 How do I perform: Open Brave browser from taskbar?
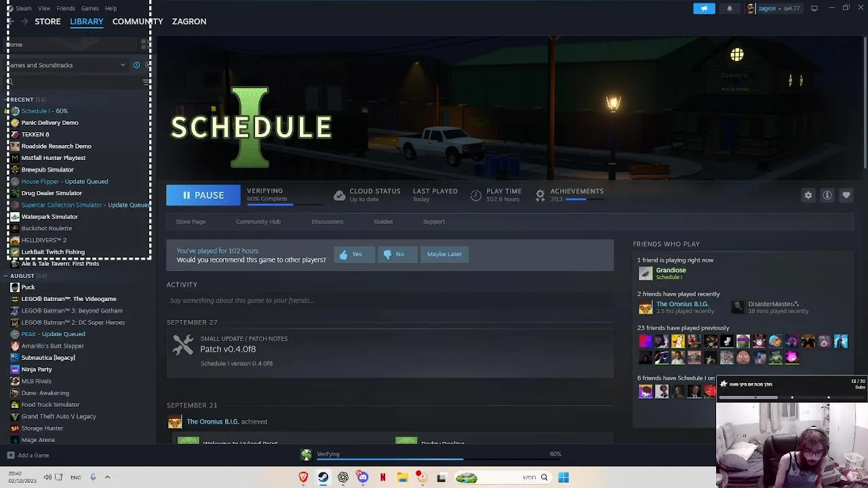(x=303, y=477)
